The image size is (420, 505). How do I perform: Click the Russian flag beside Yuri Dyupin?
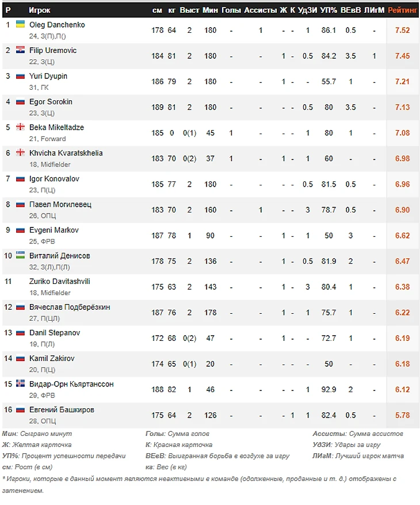click(20, 75)
